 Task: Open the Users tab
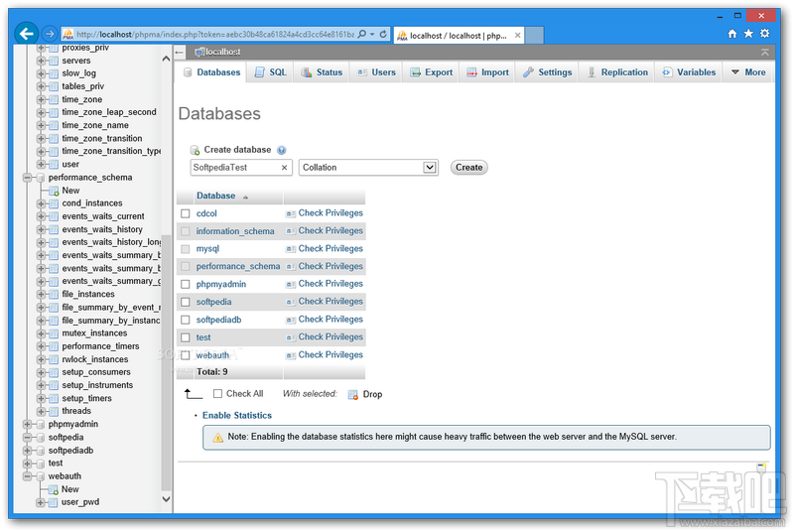click(x=376, y=72)
